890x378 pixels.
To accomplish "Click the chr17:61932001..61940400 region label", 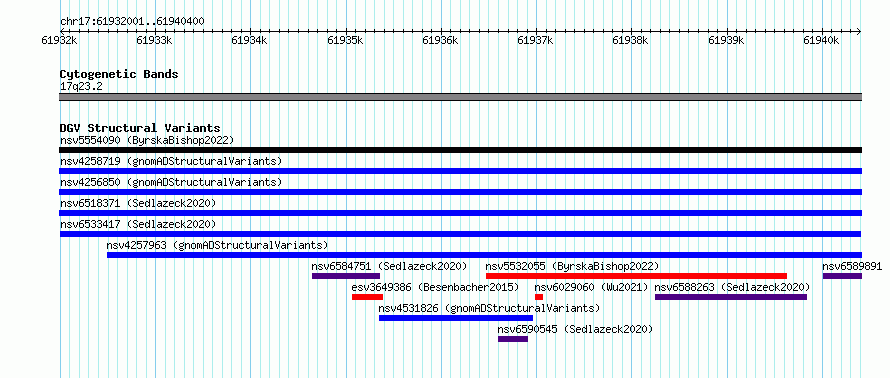I will pos(132,22).
